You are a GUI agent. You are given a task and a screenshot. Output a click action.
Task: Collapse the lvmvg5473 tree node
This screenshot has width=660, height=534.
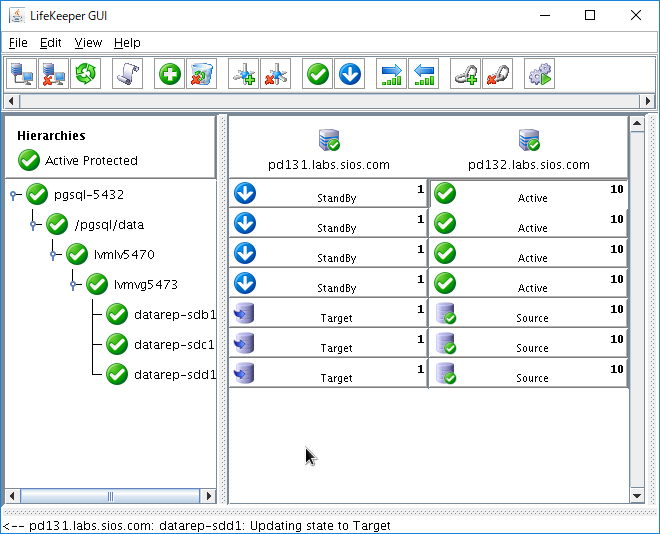[73, 285]
